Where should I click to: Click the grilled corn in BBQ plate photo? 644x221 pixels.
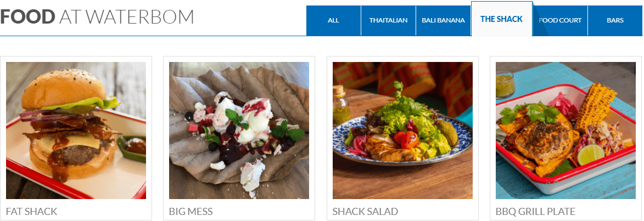(595, 106)
